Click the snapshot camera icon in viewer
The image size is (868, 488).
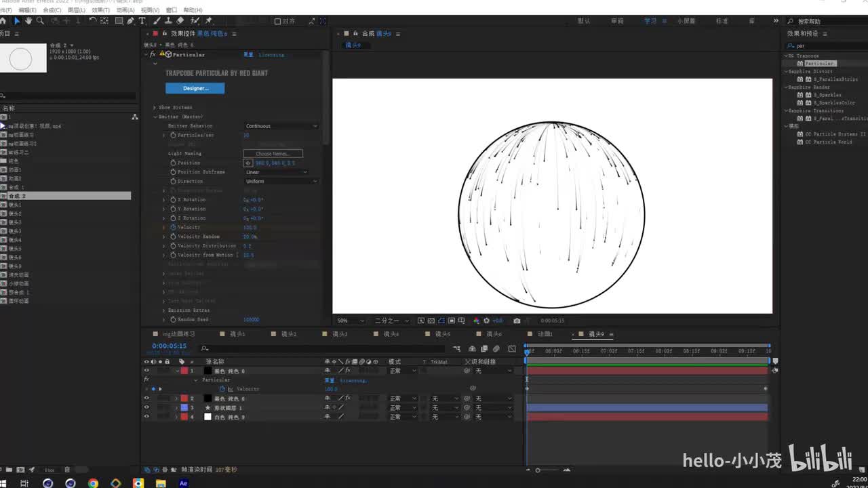[517, 321]
